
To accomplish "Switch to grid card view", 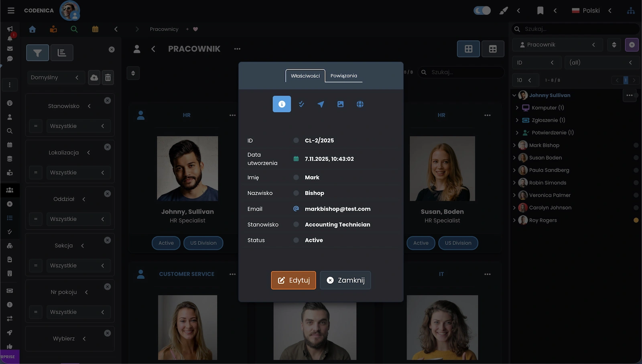I will point(468,49).
